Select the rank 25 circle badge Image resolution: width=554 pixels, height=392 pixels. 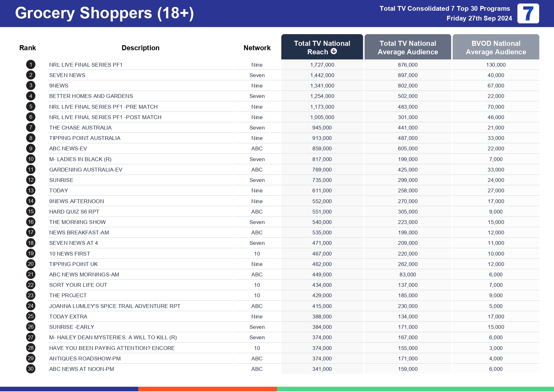31,317
